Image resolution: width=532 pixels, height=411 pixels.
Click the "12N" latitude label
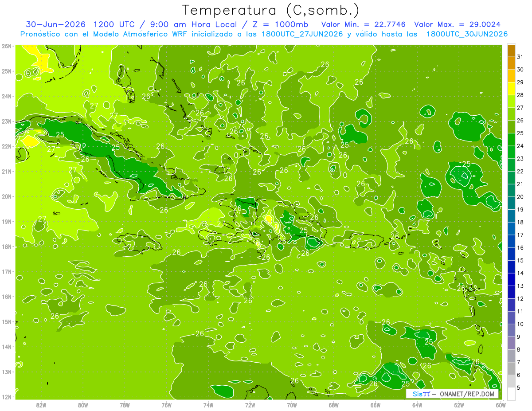(x=6, y=397)
